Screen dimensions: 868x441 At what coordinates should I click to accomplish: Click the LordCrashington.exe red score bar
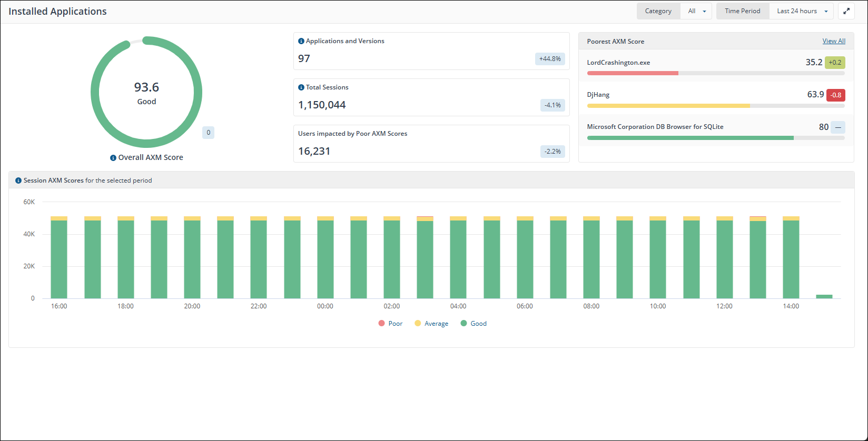point(633,73)
